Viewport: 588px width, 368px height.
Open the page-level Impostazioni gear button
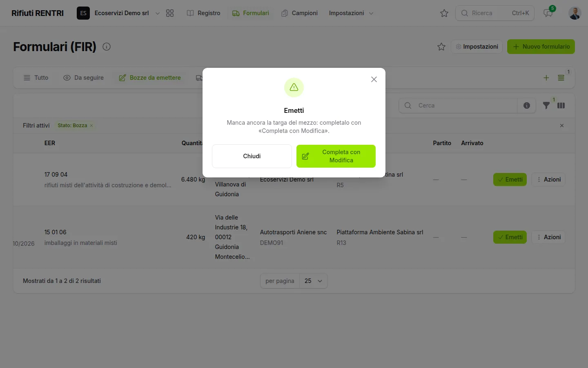[477, 47]
